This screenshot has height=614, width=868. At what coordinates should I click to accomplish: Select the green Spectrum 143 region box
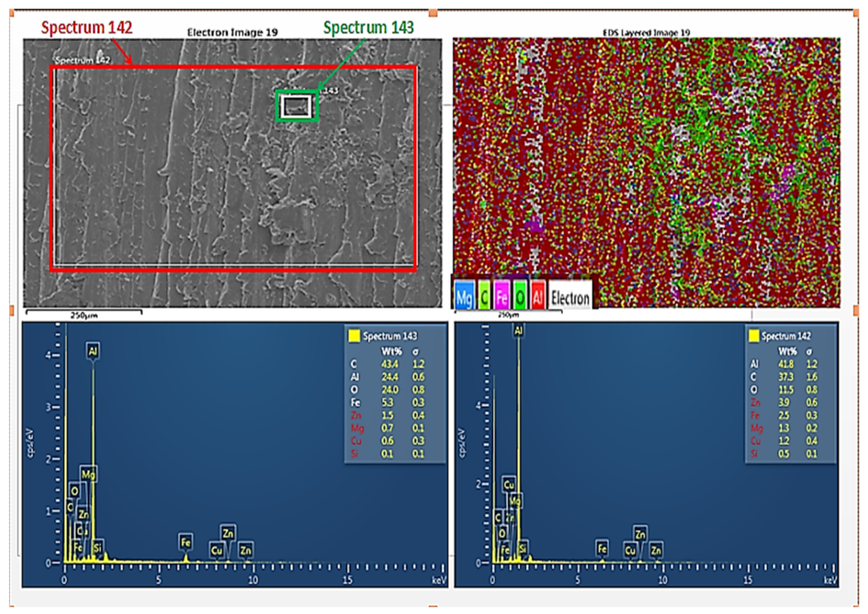(296, 106)
